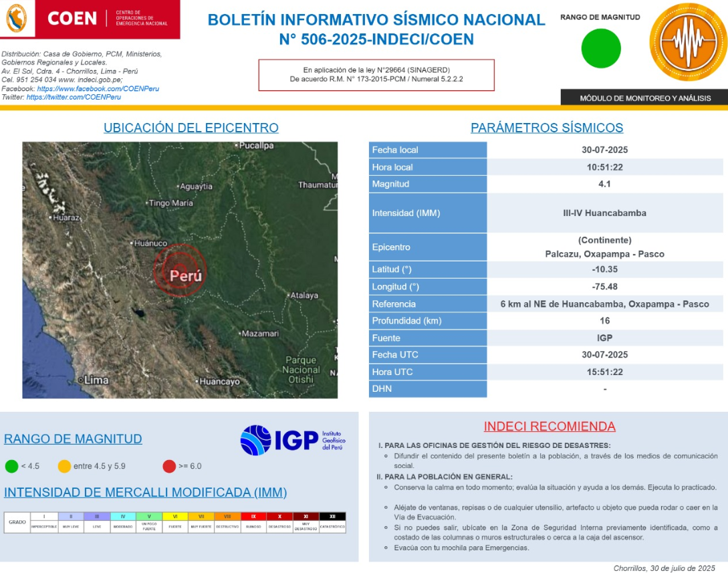Click the Lima label on the map
This screenshot has height=573, width=728.
pyautogui.click(x=96, y=380)
